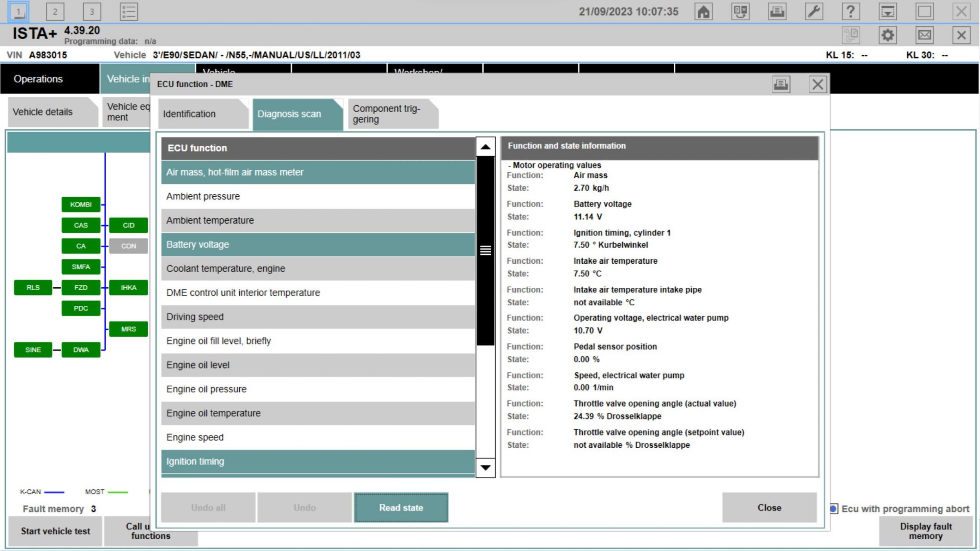Image resolution: width=980 pixels, height=551 pixels.
Task: Click the Close button in ECU dialog
Action: coord(769,508)
